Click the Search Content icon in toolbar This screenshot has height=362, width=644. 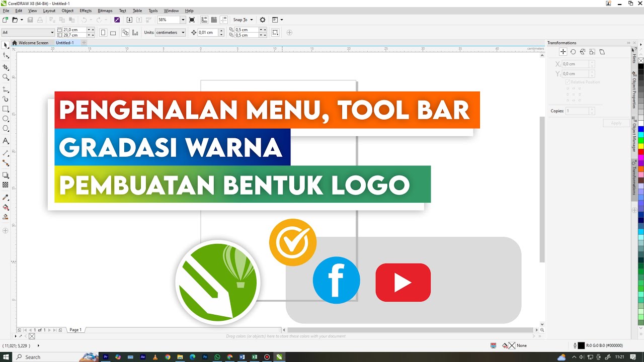(x=117, y=20)
